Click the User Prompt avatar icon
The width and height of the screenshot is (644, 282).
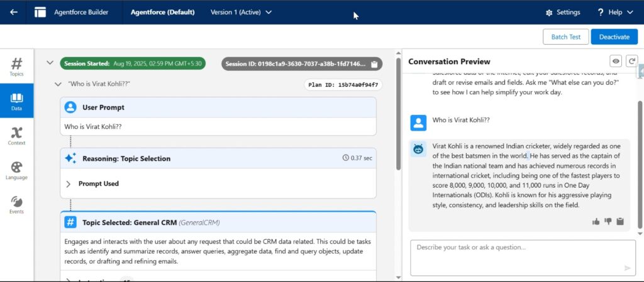tap(70, 107)
